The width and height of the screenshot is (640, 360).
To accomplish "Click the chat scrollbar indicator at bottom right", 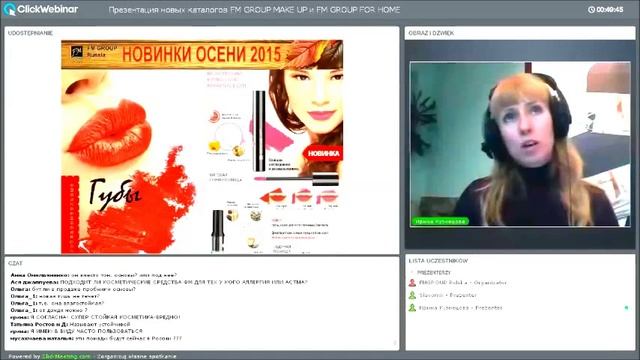I will pos(395,343).
